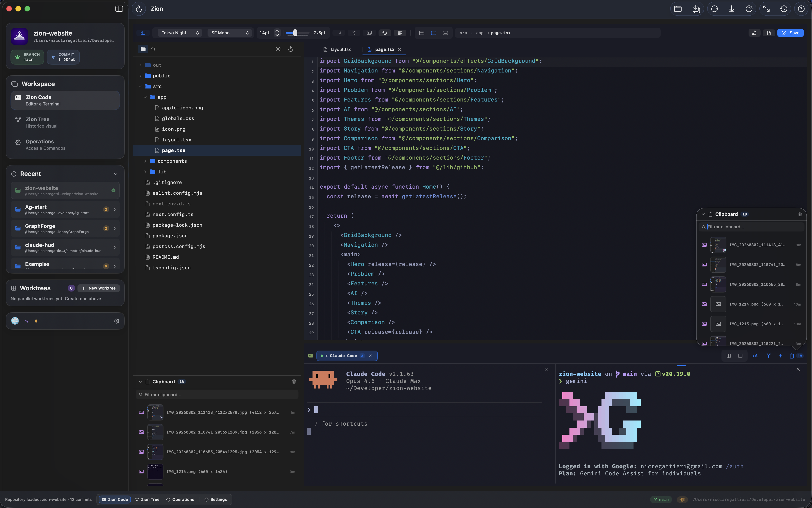This screenshot has height=508, width=812.
Task: Collapse the Recent section chevron
Action: [x=116, y=174]
